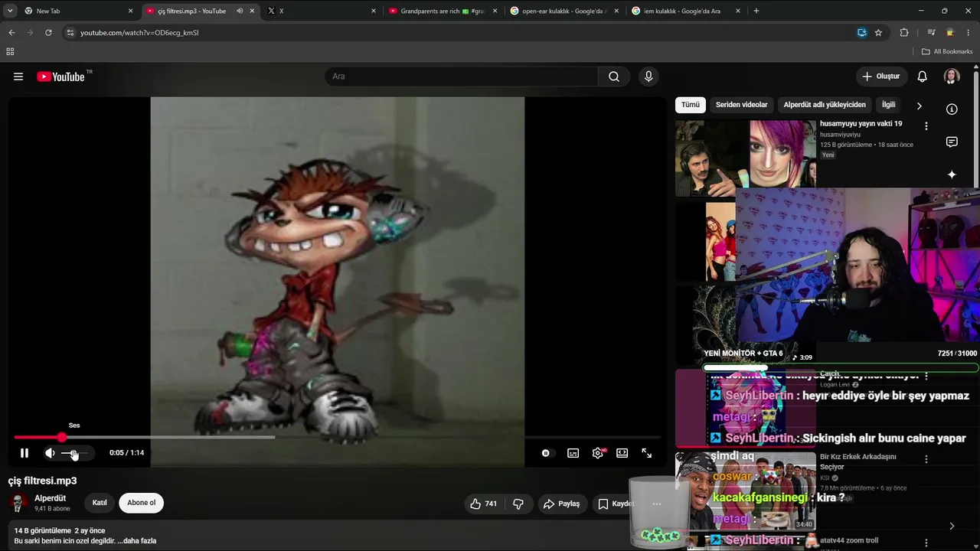
Task: Open the tab search dropdown arrow
Action: [10, 11]
